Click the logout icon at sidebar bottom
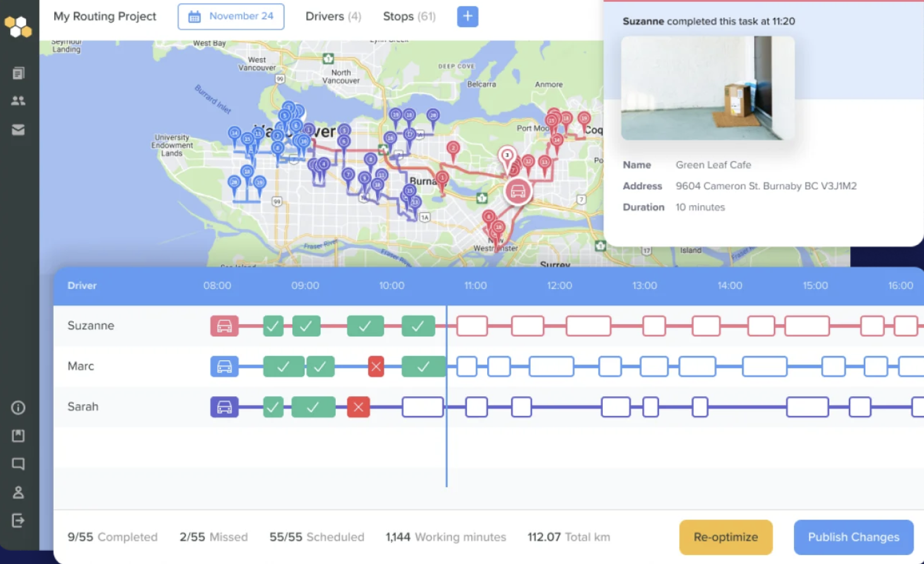The image size is (924, 564). pyautogui.click(x=18, y=520)
